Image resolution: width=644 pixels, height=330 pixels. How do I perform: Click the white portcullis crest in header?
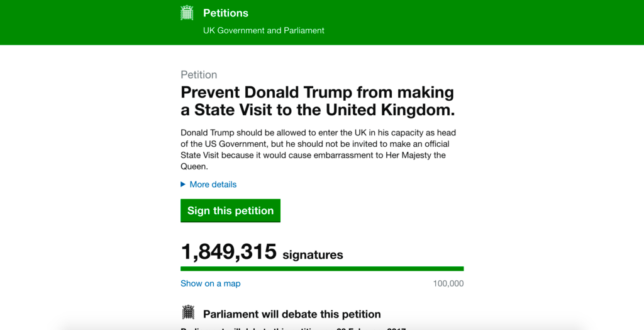point(187,13)
